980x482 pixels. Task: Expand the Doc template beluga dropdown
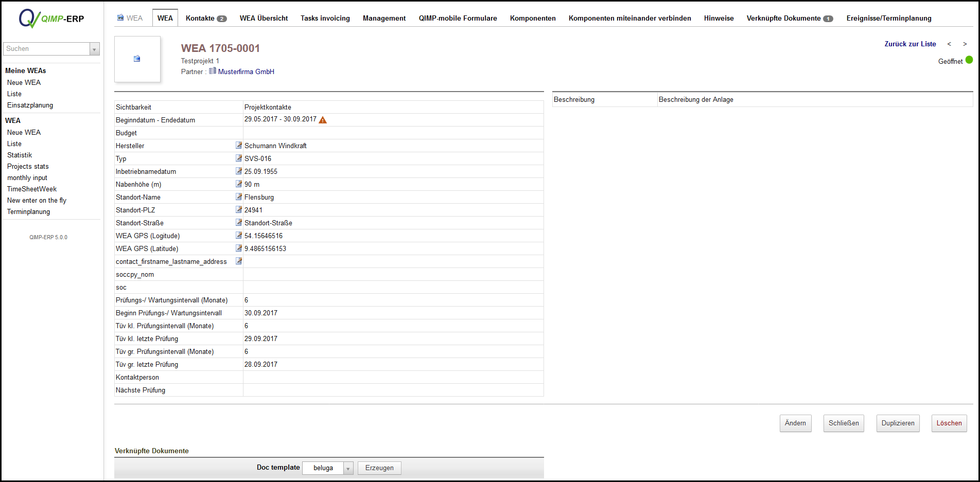348,468
